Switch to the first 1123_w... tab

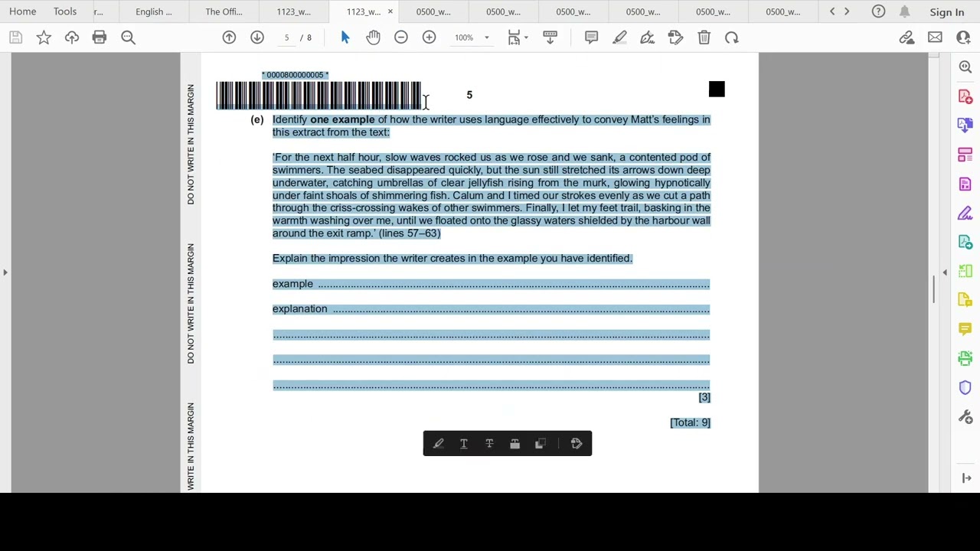point(293,11)
